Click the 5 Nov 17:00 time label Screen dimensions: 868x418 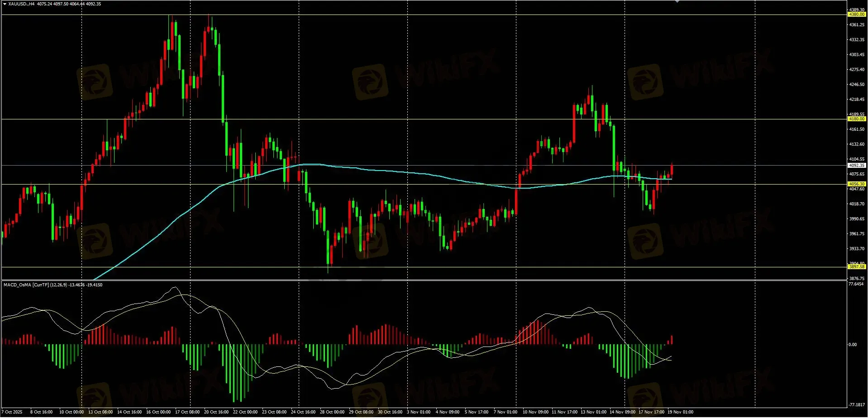[x=477, y=412]
